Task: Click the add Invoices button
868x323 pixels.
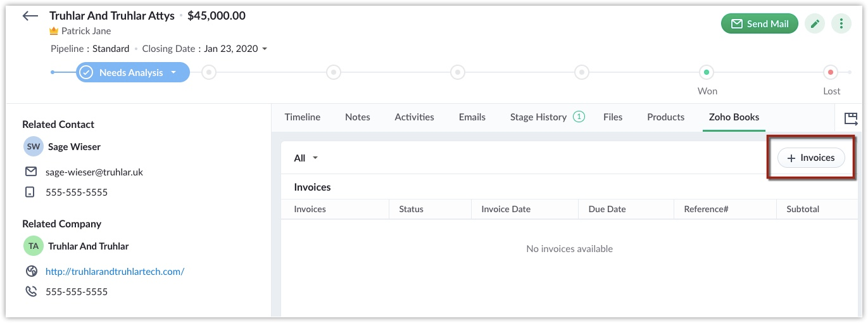Action: [810, 158]
